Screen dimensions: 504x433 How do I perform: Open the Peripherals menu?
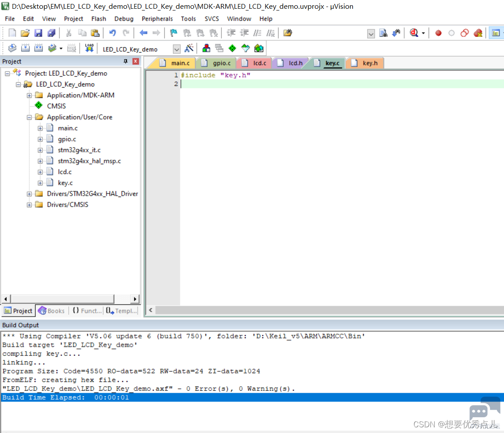(x=157, y=19)
